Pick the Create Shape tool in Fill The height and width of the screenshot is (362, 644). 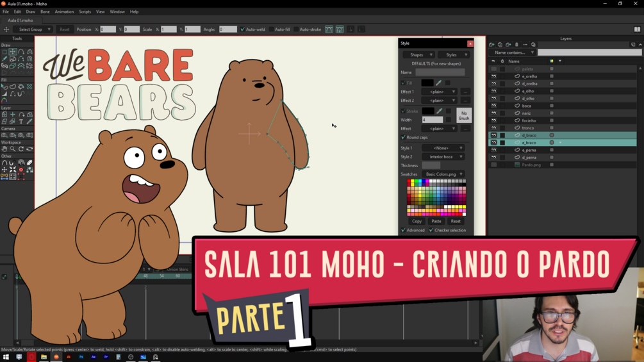(x=13, y=86)
